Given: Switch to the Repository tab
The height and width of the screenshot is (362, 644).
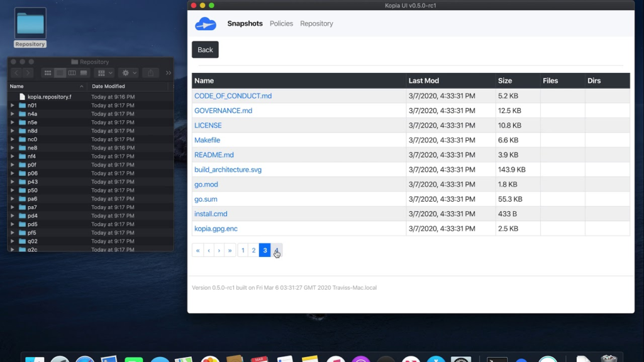Looking at the screenshot, I should [x=316, y=23].
